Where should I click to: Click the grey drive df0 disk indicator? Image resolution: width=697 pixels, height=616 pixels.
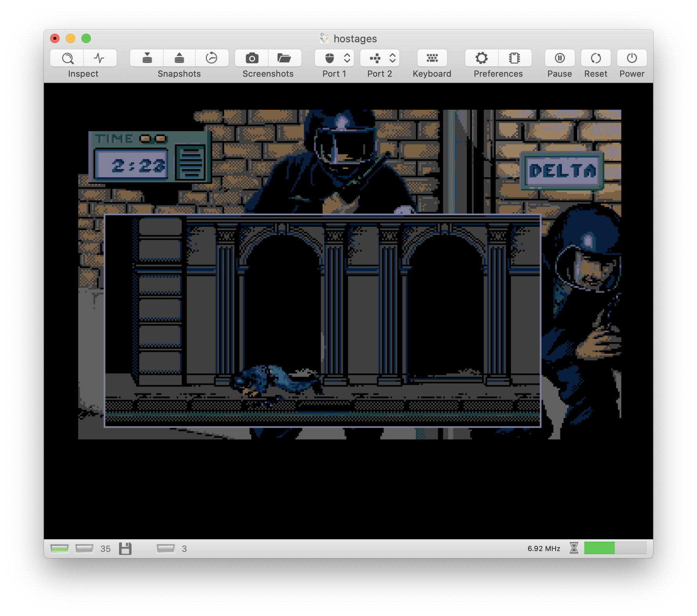tap(84, 549)
